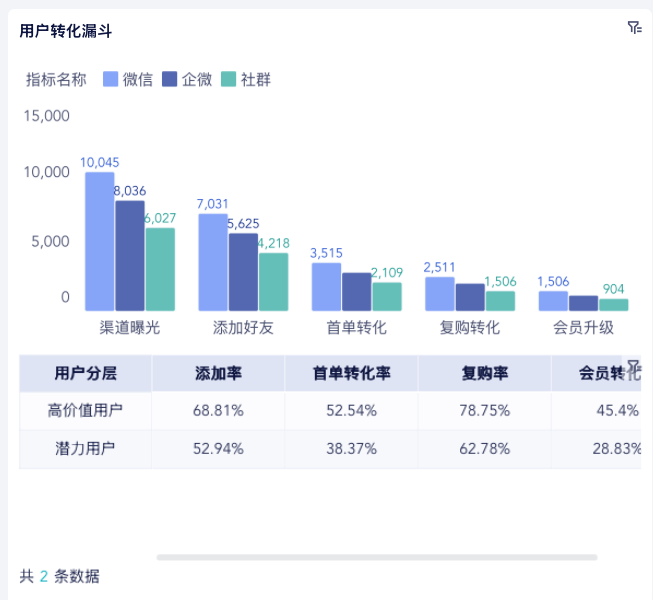Select the 微信 bar for 渠道曝光
Image resolution: width=653 pixels, height=600 pixels.
click(x=99, y=242)
